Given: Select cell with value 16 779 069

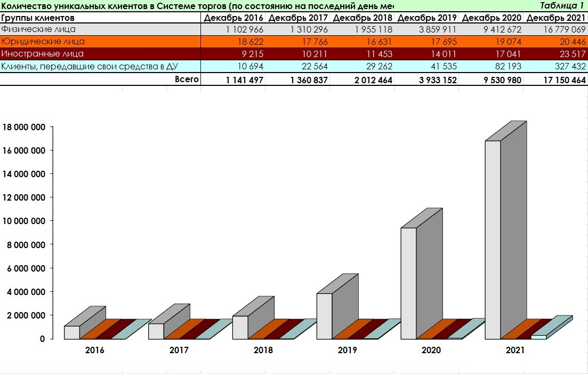Looking at the screenshot, I should (555, 29).
